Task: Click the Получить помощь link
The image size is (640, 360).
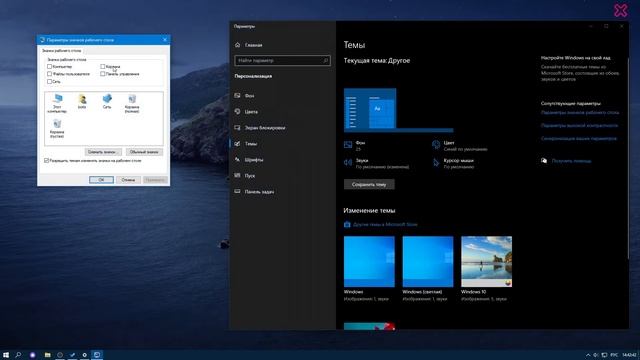Action: [x=571, y=161]
